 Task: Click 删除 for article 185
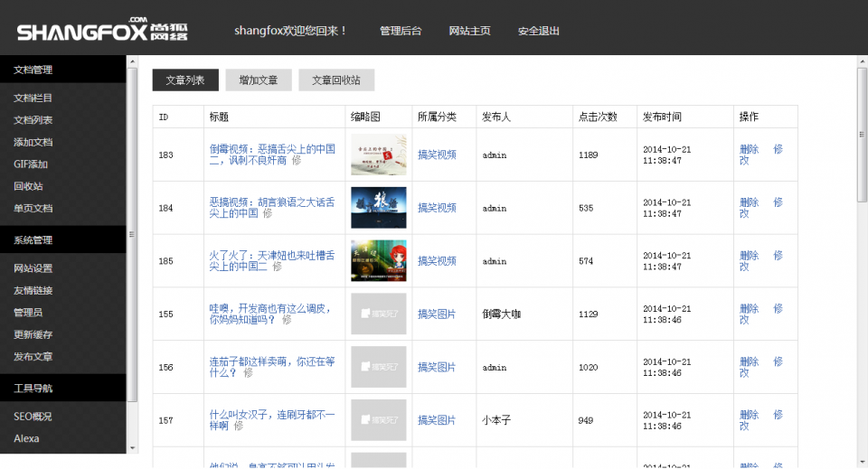pos(749,256)
